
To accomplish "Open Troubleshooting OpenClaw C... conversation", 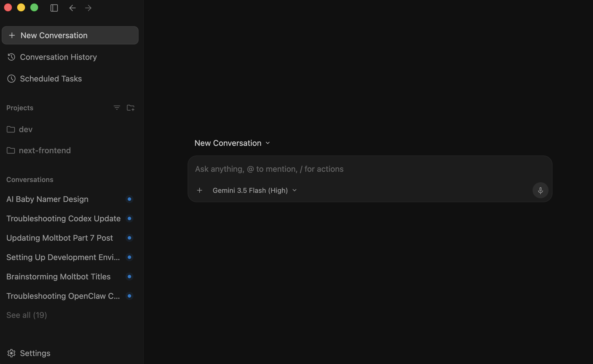I will 63,296.
